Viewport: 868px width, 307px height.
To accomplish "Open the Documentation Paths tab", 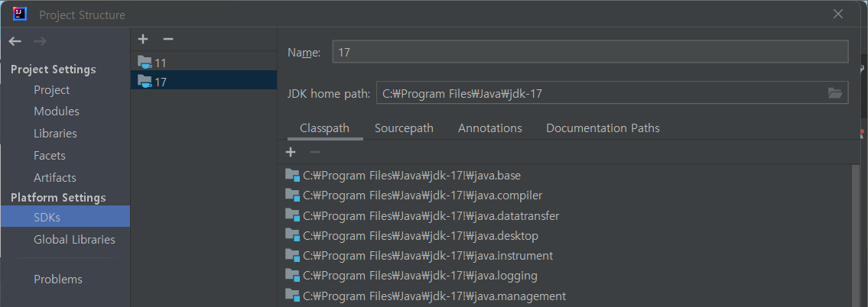I will (x=603, y=128).
